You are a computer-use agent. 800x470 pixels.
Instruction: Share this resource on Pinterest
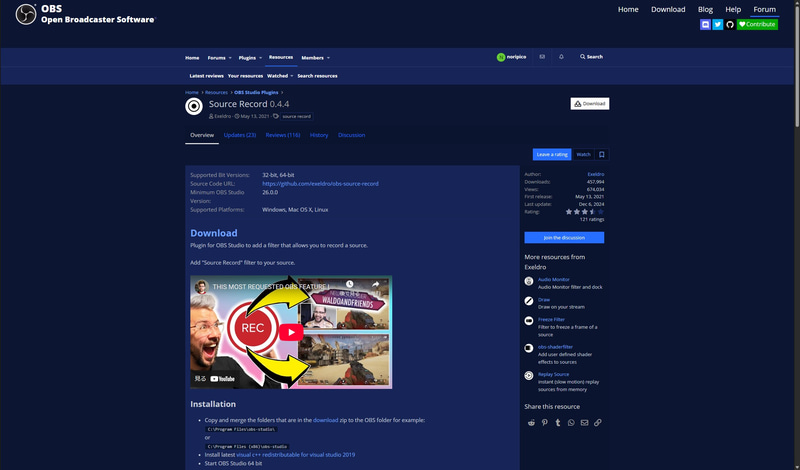[545, 423]
